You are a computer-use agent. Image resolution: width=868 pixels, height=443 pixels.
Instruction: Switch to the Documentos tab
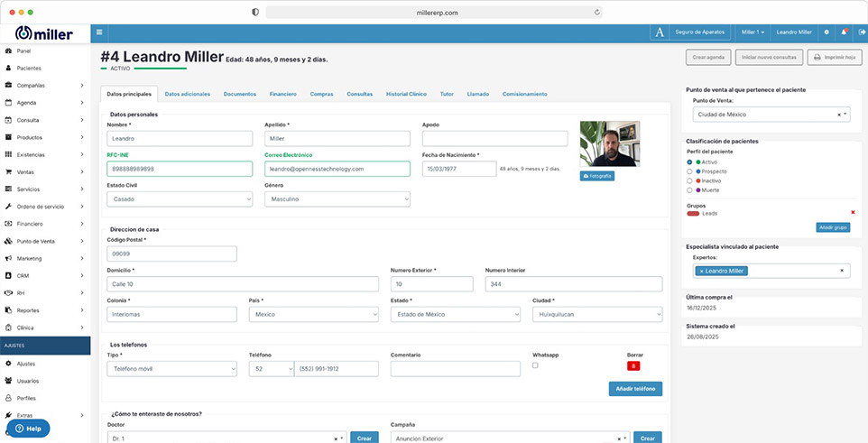[240, 94]
